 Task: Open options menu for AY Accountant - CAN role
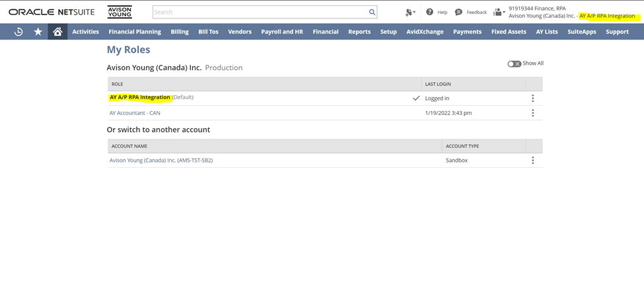pyautogui.click(x=532, y=112)
